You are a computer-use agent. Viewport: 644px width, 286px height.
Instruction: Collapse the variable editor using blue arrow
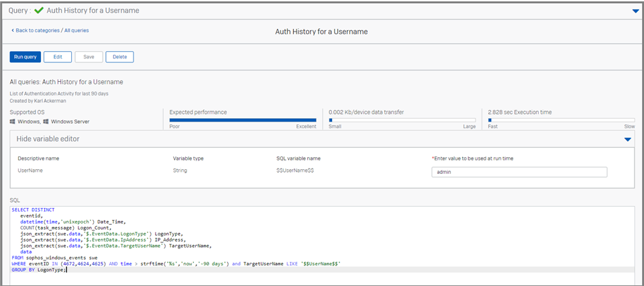627,139
